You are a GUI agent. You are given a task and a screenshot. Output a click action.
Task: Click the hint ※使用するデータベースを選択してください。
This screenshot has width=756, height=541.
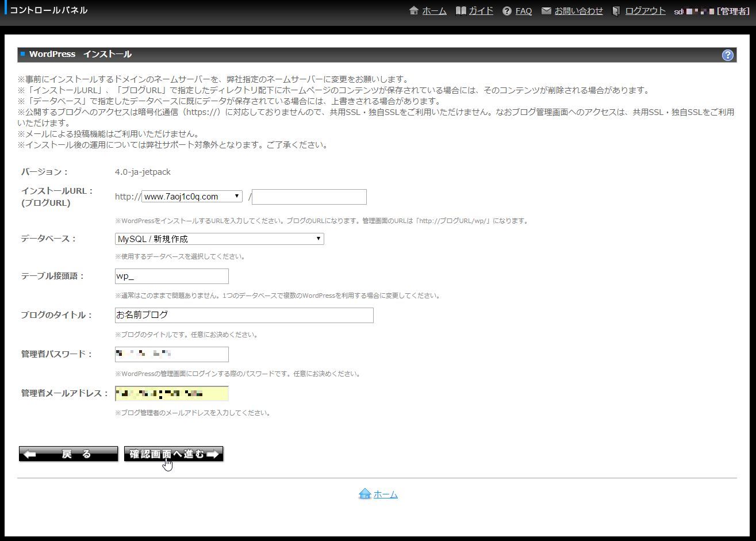(180, 256)
